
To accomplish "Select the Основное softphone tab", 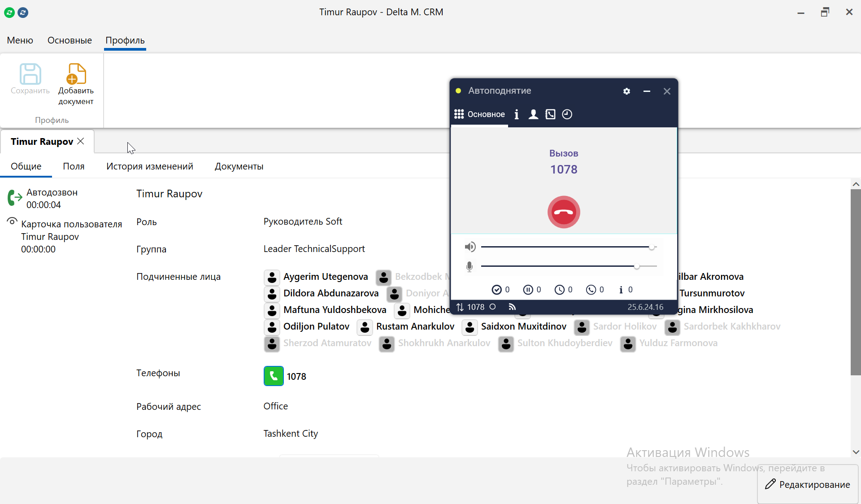I will (479, 114).
